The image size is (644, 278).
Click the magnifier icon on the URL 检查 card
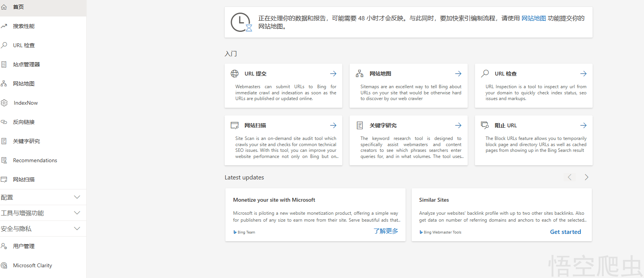coord(485,73)
